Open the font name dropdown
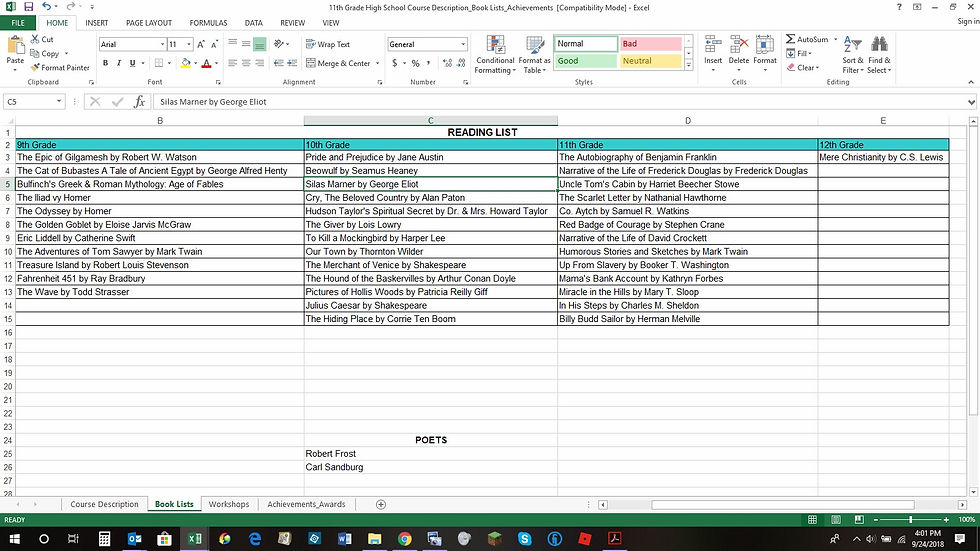980x551 pixels. [x=162, y=44]
